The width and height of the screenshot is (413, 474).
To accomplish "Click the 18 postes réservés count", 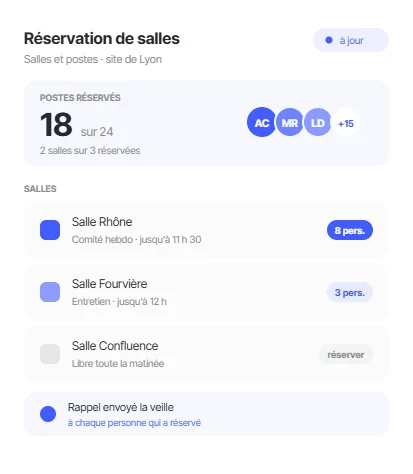I will click(56, 125).
